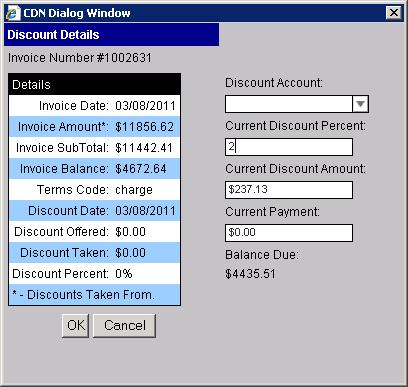Select the Discount Date row
Image resolution: width=408 pixels, height=387 pixels.
coord(95,211)
